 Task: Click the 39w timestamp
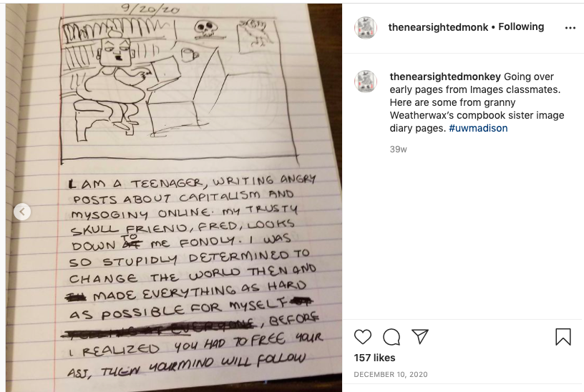pos(398,150)
